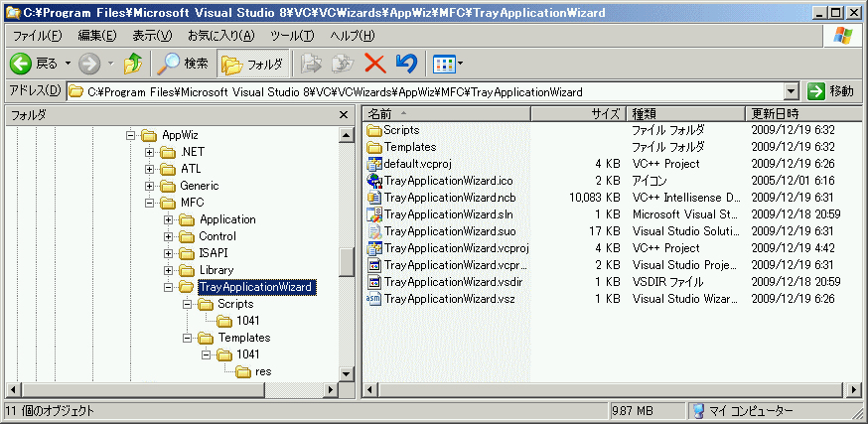868x424 pixels.
Task: Open the 編集(E) menu
Action: point(97,36)
